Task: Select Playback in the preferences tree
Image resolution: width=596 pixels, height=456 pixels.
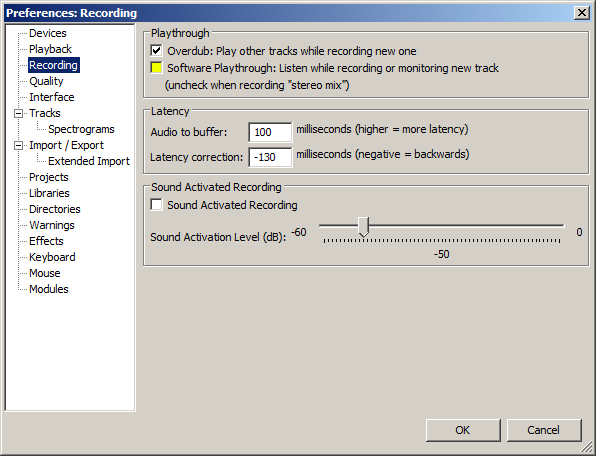Action: click(x=50, y=49)
